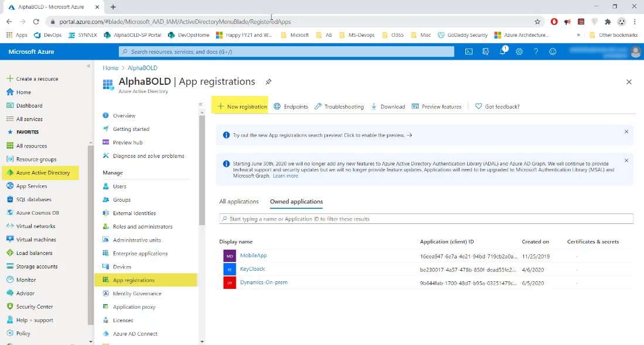The width and height of the screenshot is (644, 345).
Task: Open the feedback smiley icon
Action: tap(553, 51)
